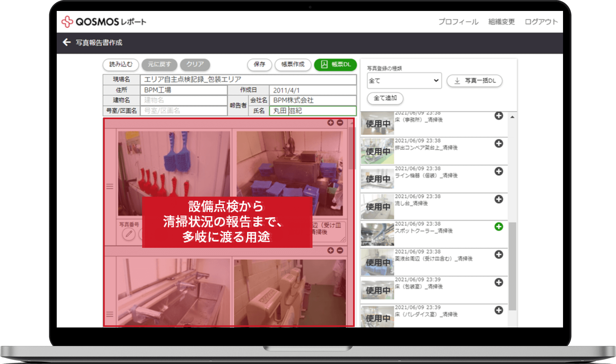
Task: Click the 氏名 field containing 丸田 滋紀
Action: [313, 111]
